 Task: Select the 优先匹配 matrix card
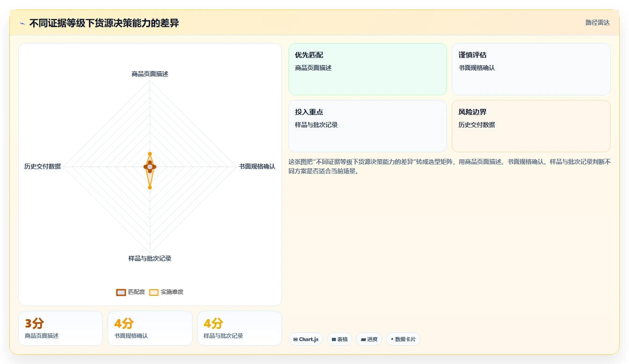368,69
